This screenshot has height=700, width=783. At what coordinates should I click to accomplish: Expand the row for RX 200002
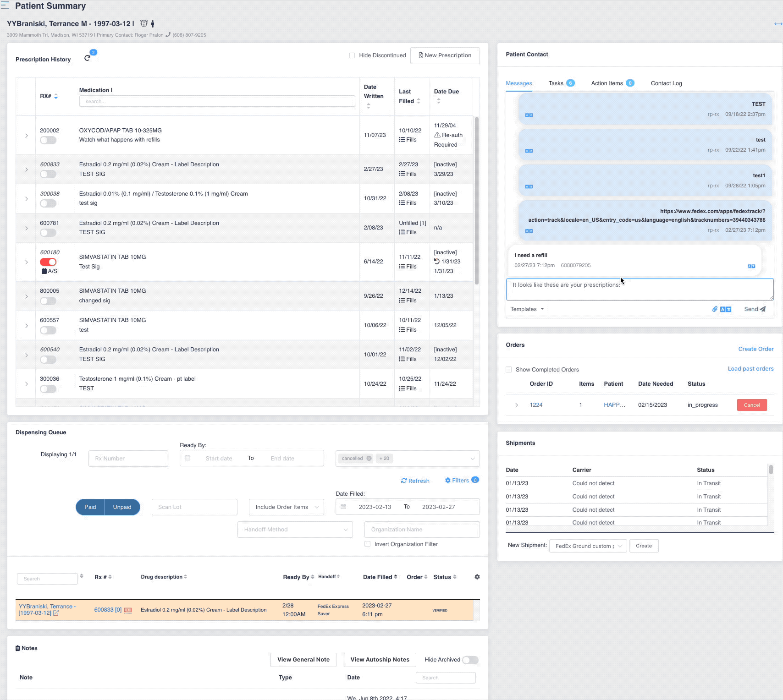click(26, 136)
